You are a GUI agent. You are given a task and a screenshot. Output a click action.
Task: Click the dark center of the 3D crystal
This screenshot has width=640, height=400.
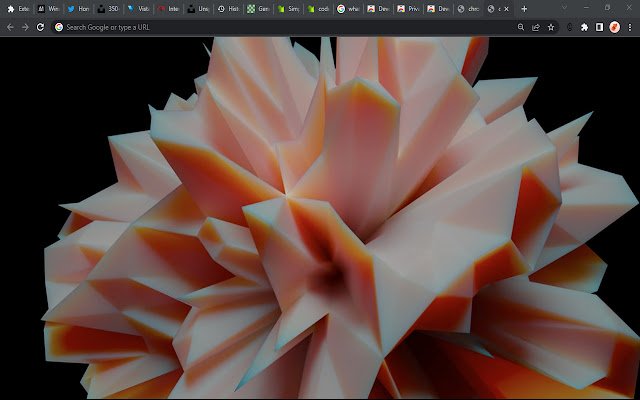tap(329, 274)
